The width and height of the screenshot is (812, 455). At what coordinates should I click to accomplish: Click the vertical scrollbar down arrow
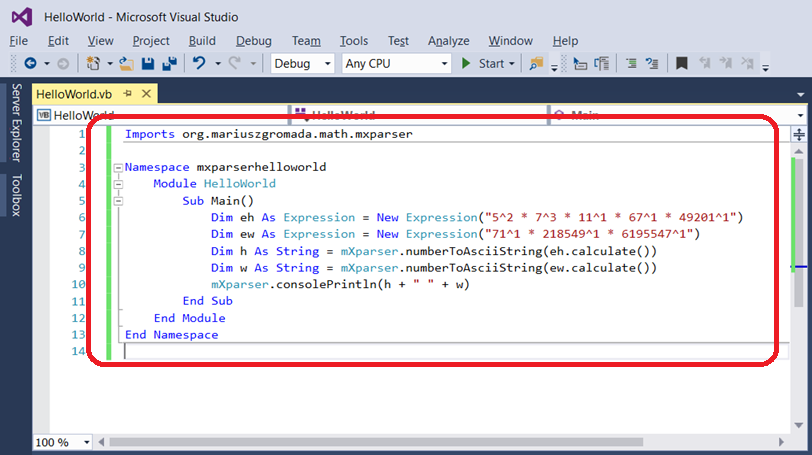799,425
